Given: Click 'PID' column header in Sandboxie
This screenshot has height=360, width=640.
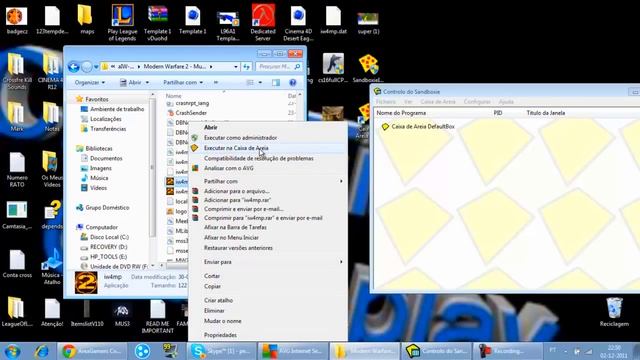Looking at the screenshot, I should click(x=498, y=113).
